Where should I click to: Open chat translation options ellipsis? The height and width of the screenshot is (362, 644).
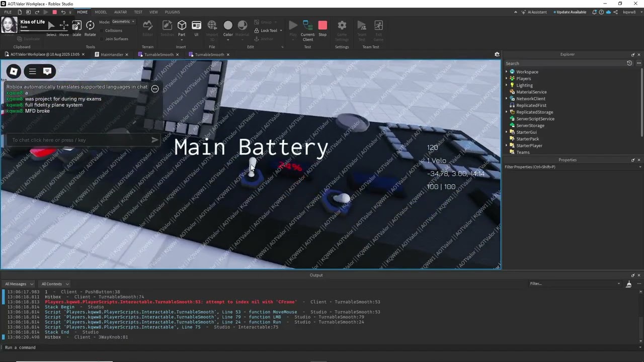point(155,89)
